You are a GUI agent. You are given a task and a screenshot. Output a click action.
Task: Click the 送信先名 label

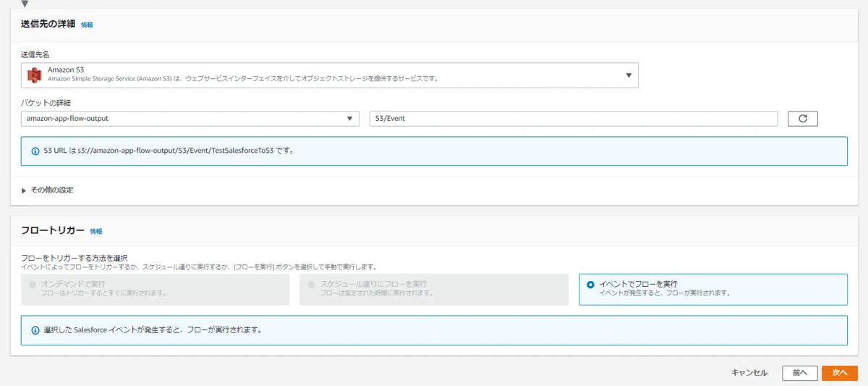[35, 54]
